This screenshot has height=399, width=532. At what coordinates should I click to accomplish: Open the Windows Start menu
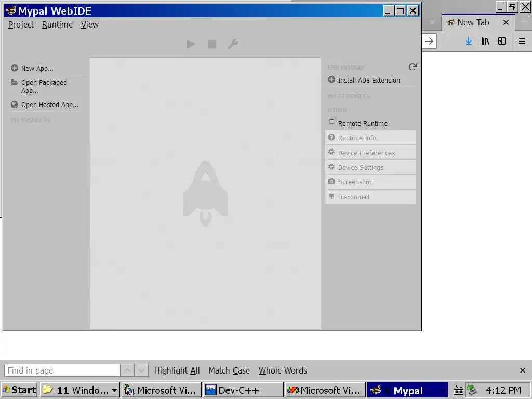pos(19,390)
